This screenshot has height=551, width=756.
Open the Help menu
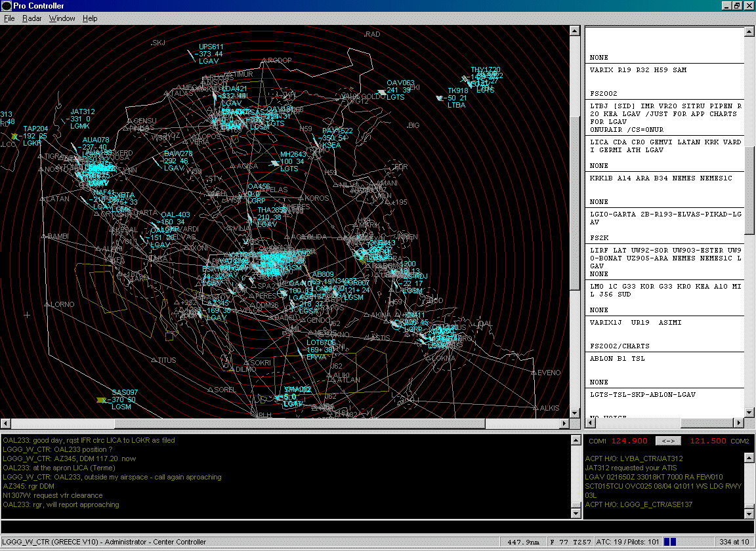click(x=90, y=18)
